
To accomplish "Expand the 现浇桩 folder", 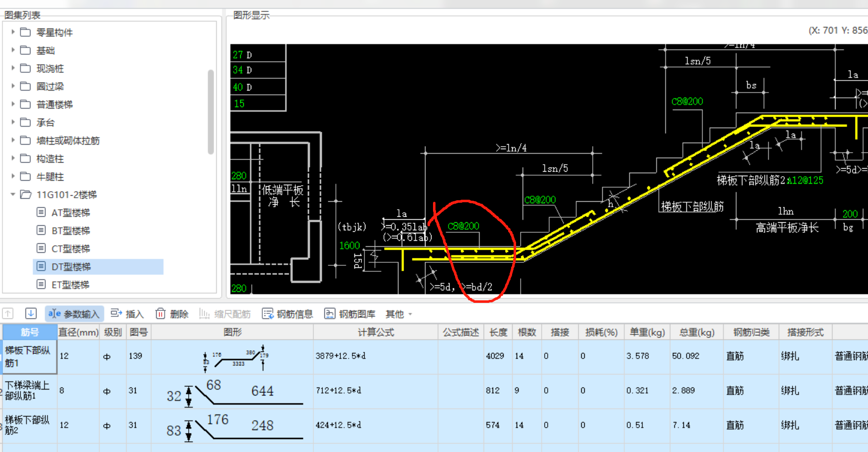I will 13,68.
